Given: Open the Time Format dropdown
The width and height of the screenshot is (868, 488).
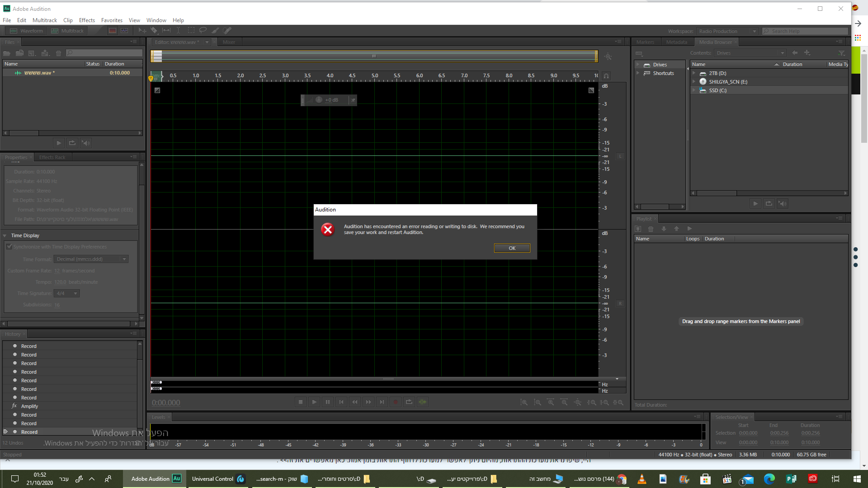Looking at the screenshot, I should coord(91,259).
